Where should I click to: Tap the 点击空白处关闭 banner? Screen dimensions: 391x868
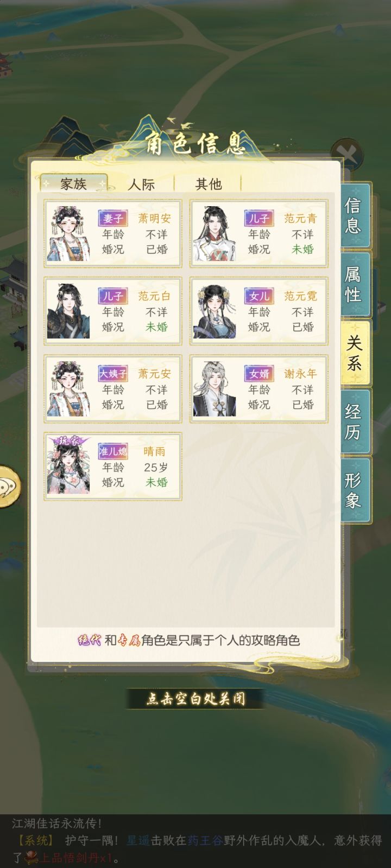pyautogui.click(x=195, y=699)
